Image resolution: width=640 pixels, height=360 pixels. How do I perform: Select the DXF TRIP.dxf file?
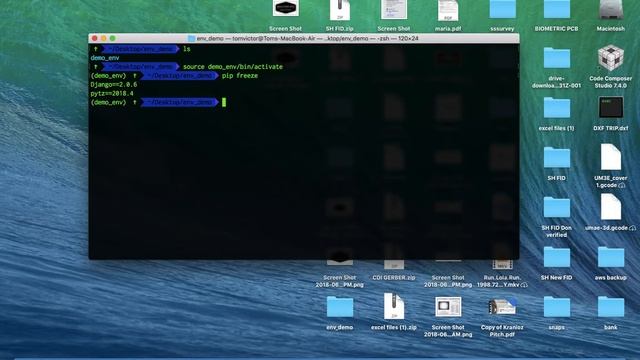[611, 107]
